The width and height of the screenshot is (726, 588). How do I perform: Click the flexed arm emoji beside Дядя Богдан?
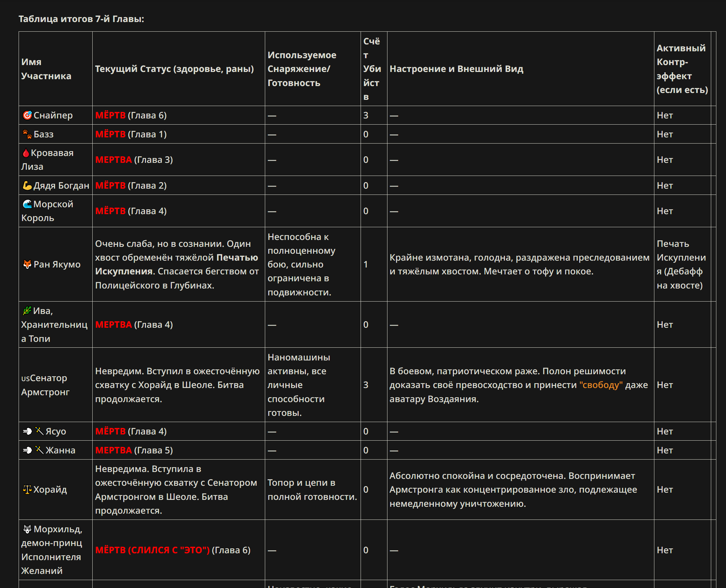coord(27,185)
